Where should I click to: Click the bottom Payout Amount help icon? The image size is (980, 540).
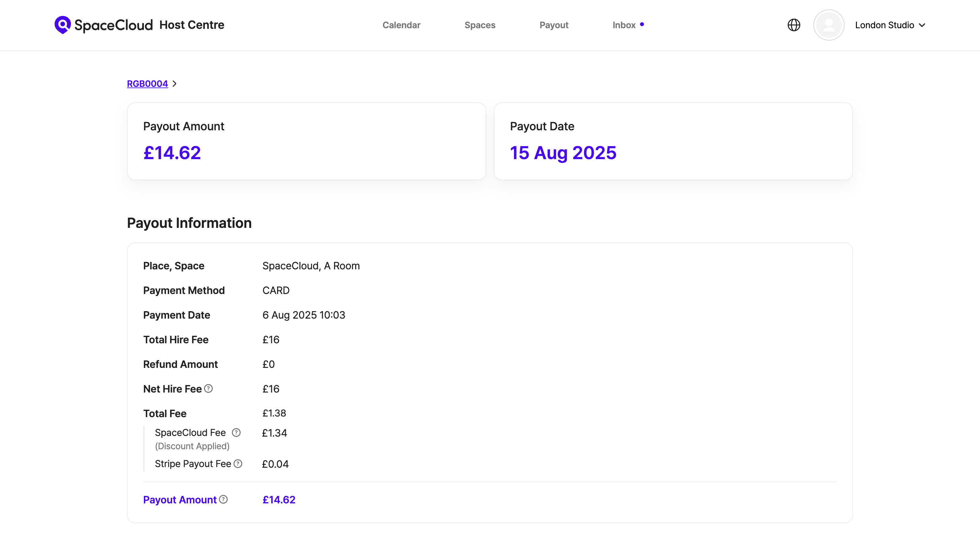pyautogui.click(x=224, y=499)
